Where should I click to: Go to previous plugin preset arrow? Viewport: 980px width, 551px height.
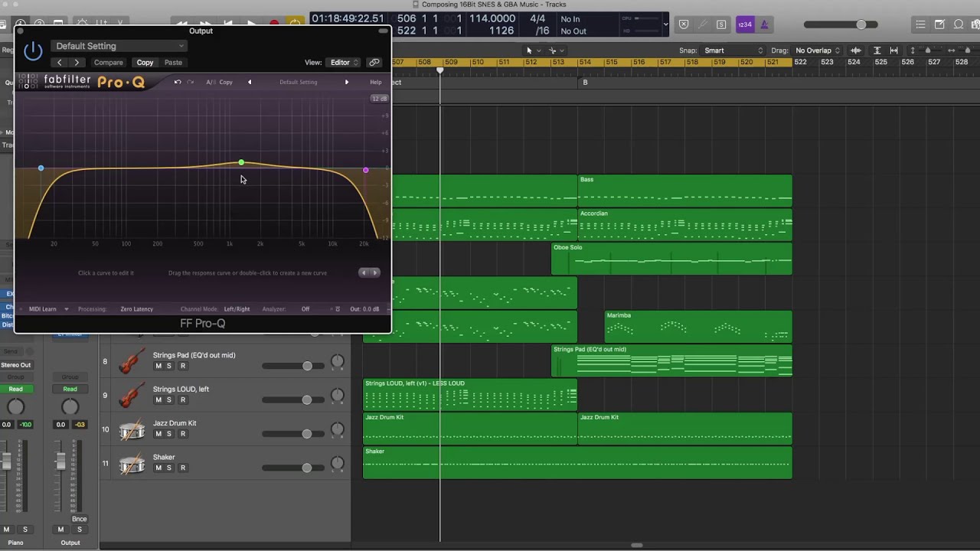60,63
